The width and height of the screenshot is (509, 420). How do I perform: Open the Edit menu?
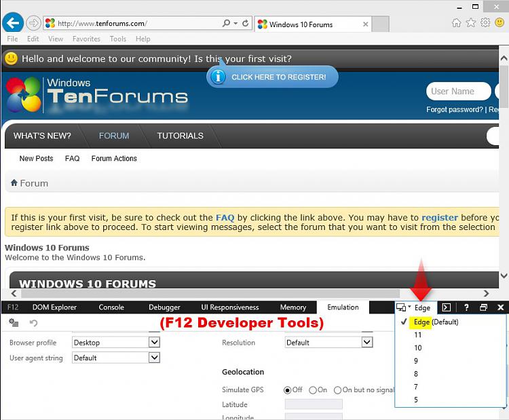coord(33,39)
